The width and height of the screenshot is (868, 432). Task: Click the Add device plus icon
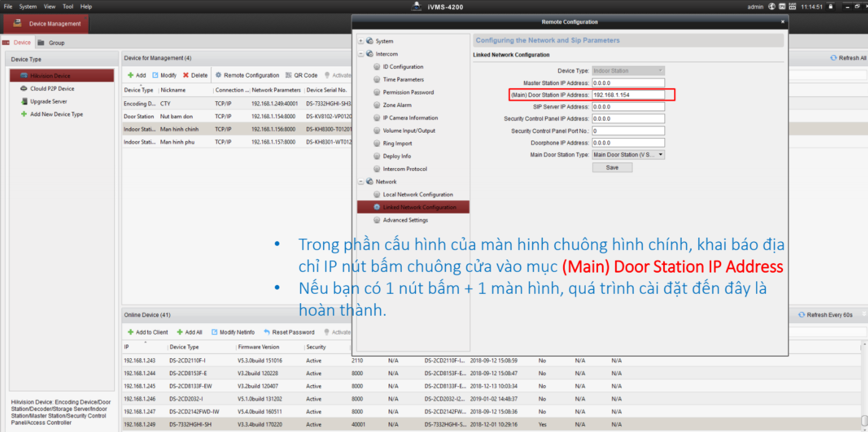(x=131, y=75)
